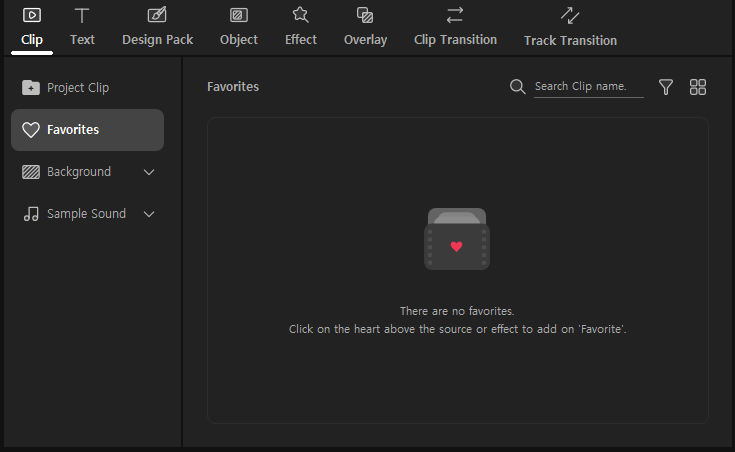Switch to the Clip tab
Screen dimensions: 735x452
point(32,27)
